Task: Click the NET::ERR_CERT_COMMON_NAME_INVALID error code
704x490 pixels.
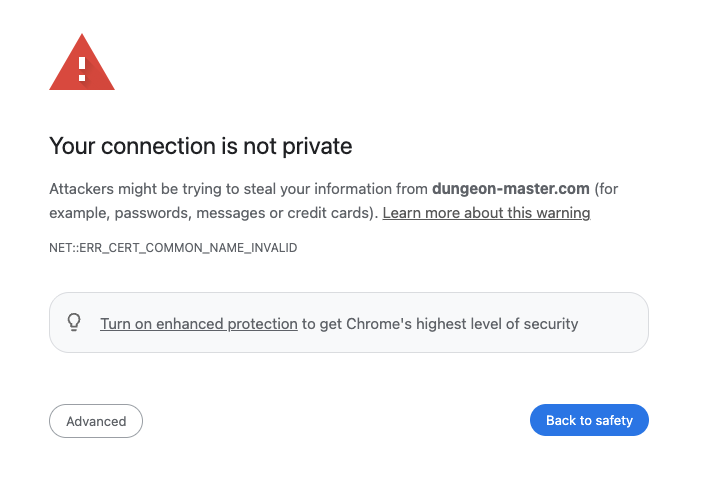Action: (173, 247)
